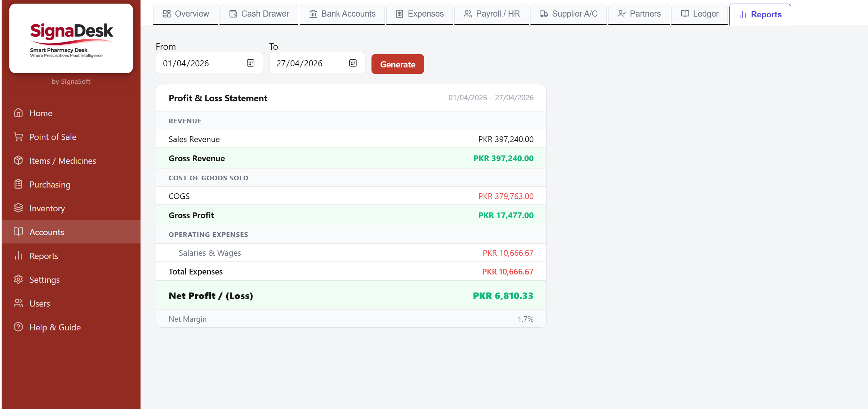Go to the Payroll / HR tab
Screen dimensions: 868x409
pos(492,14)
